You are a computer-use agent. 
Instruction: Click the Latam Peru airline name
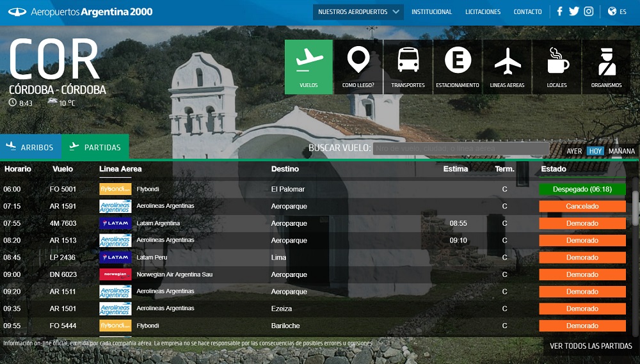pos(152,257)
